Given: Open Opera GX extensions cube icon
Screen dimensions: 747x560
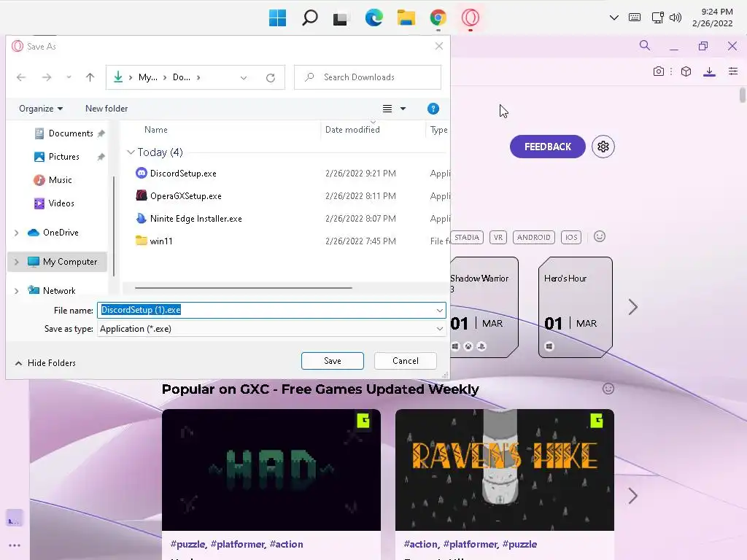Looking at the screenshot, I should [x=686, y=71].
